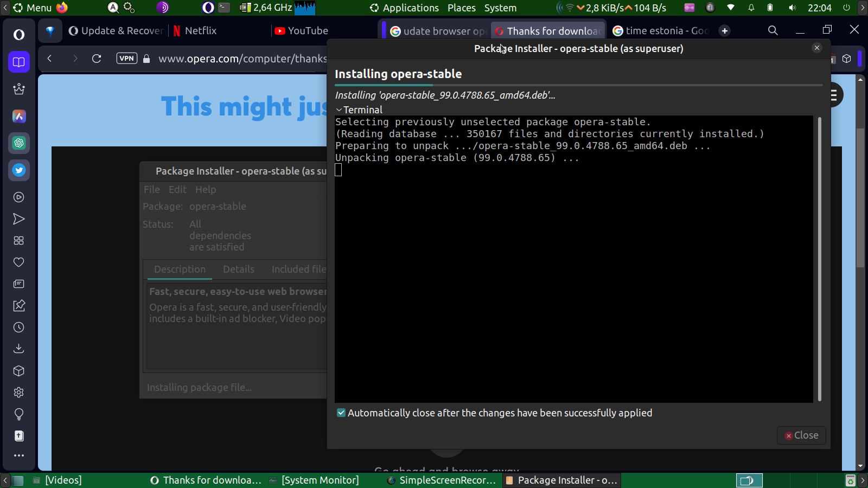This screenshot has height=488, width=868.
Task: Open a new Opera tab
Action: tap(725, 31)
